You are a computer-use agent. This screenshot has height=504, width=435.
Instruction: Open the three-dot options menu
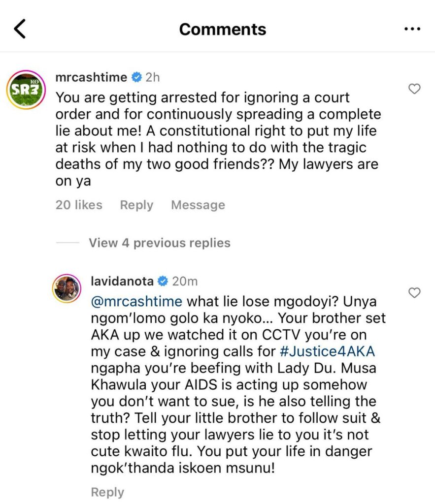point(412,30)
